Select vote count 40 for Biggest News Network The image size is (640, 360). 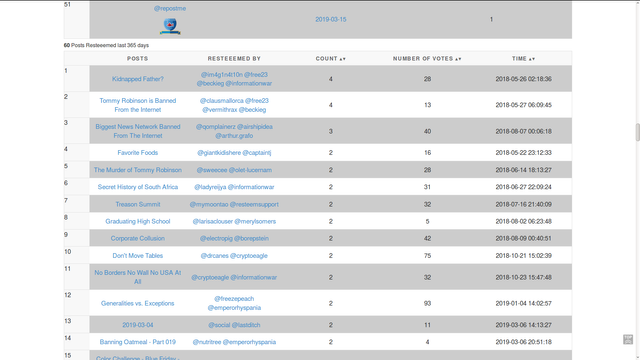(427, 131)
